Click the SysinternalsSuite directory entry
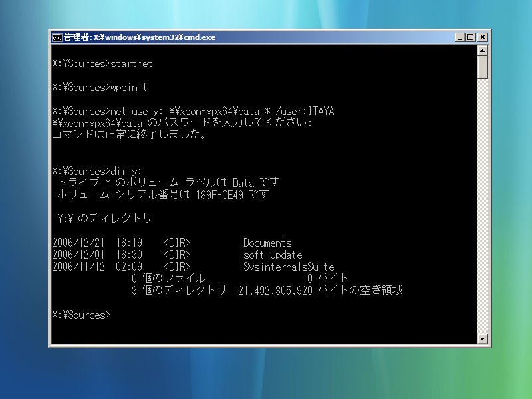The image size is (532, 399). [x=289, y=267]
